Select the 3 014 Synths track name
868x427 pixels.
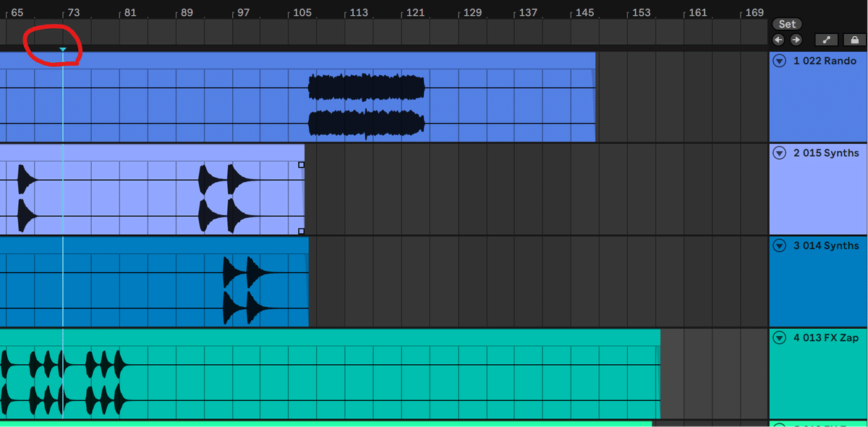point(826,246)
